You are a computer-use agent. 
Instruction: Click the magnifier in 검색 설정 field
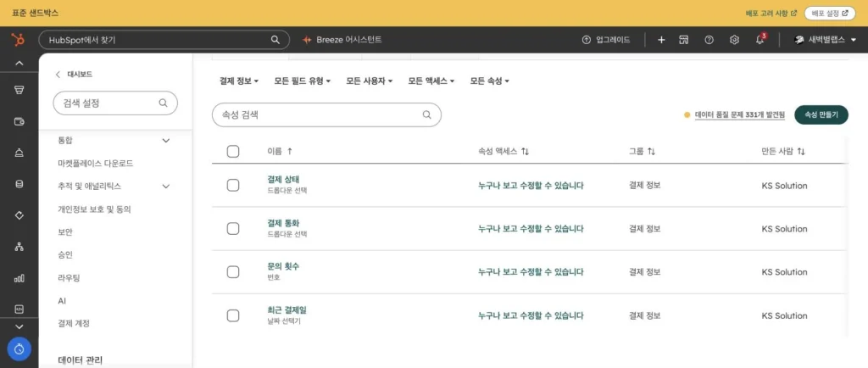point(163,103)
